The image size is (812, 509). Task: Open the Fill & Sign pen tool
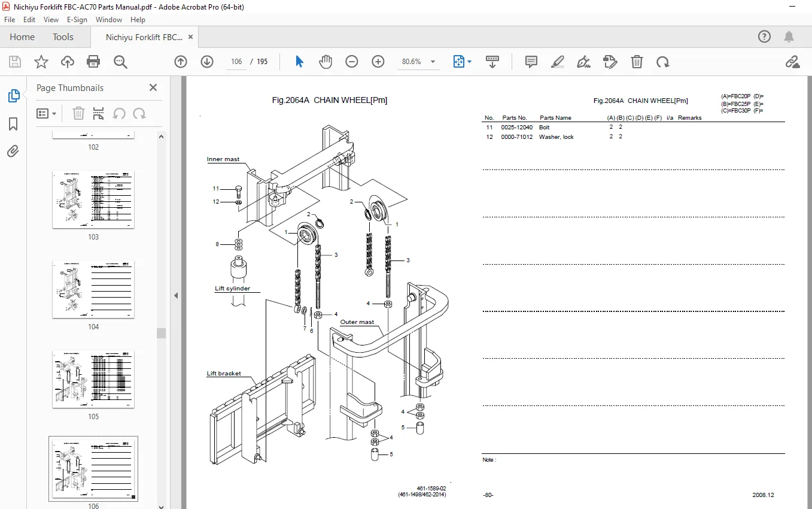pos(584,62)
